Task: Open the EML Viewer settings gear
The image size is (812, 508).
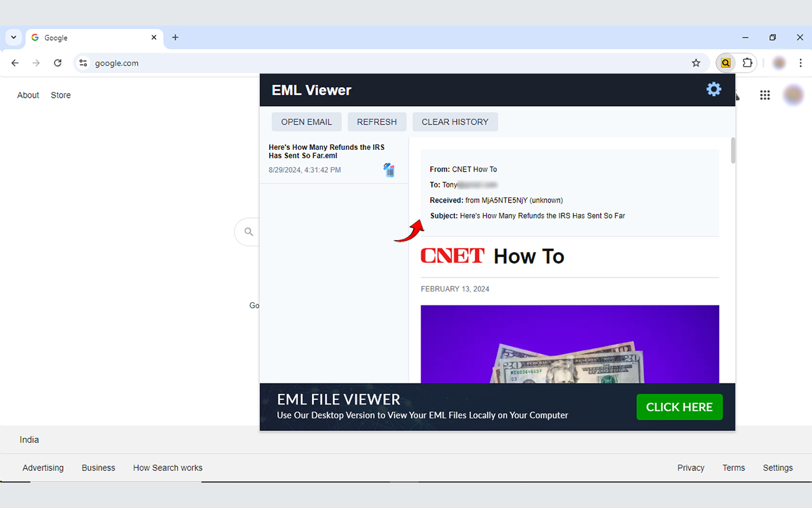Action: tap(714, 90)
